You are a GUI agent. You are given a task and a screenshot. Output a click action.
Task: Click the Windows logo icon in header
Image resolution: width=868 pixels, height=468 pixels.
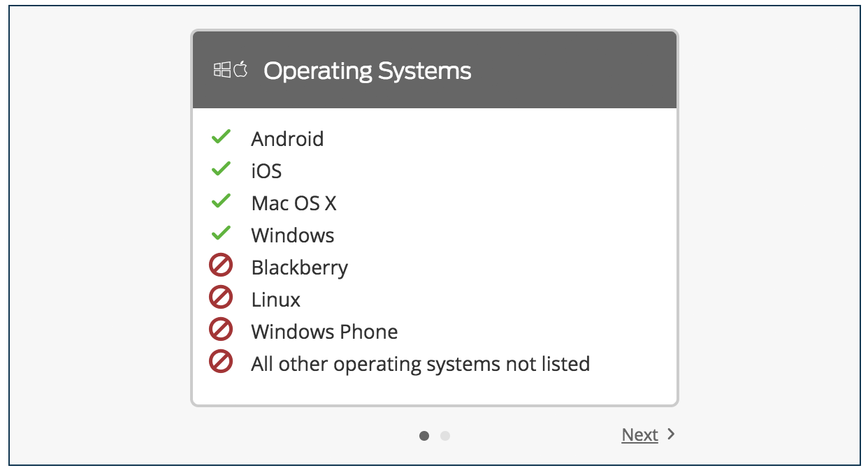point(222,69)
